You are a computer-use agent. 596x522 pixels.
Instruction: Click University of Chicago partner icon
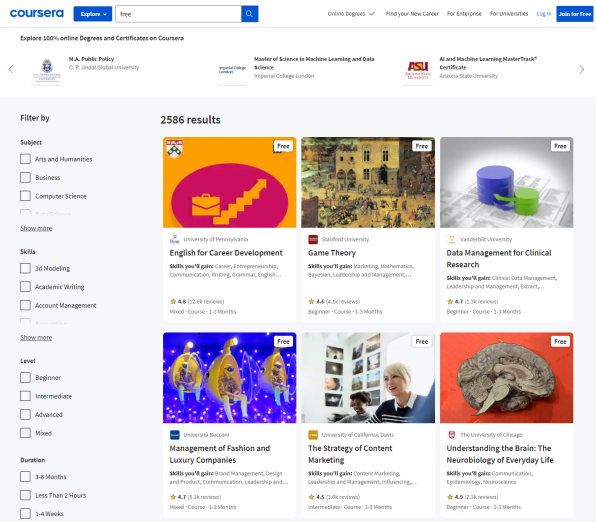coord(451,435)
